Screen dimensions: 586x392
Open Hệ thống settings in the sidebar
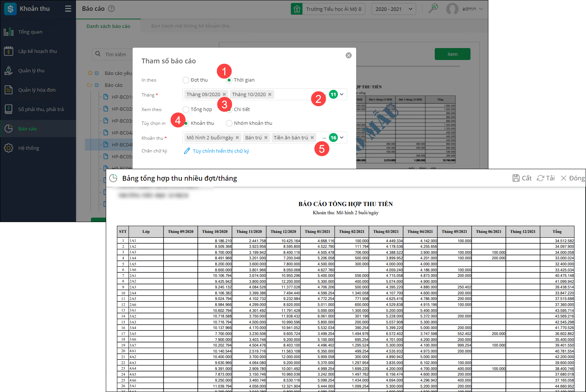coord(28,148)
